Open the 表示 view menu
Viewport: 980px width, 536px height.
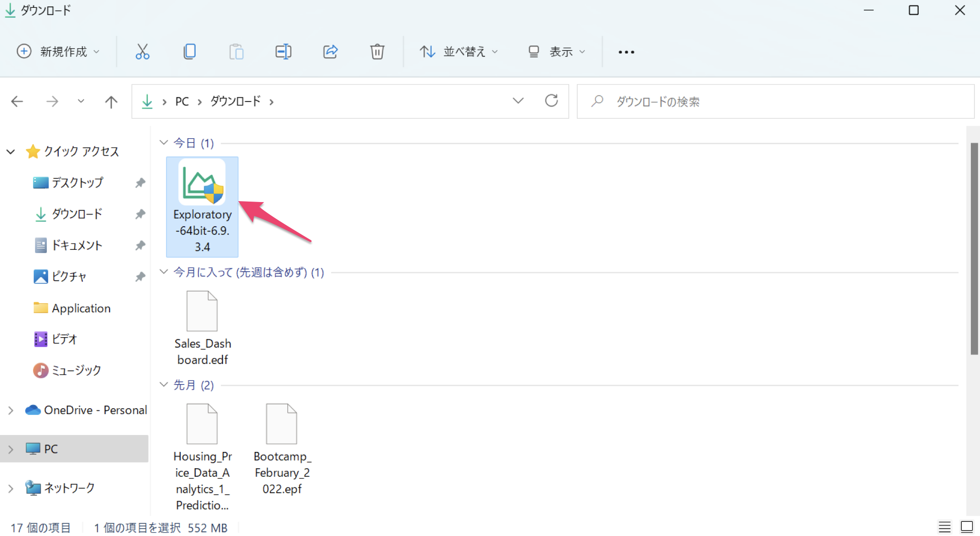tap(557, 52)
